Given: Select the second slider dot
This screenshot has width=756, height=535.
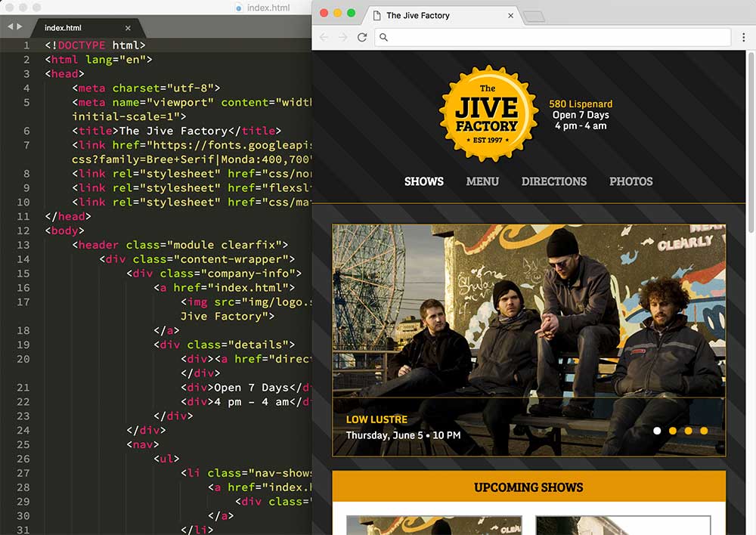Looking at the screenshot, I should point(673,431).
